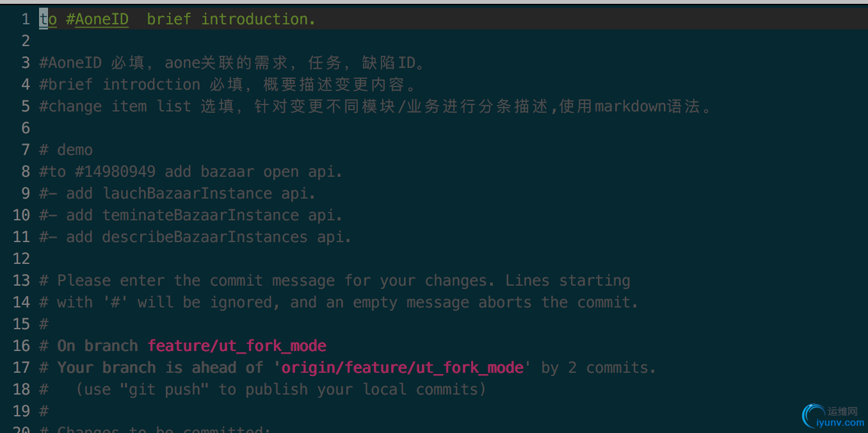Click the word 'brief' on line 1

[169, 19]
